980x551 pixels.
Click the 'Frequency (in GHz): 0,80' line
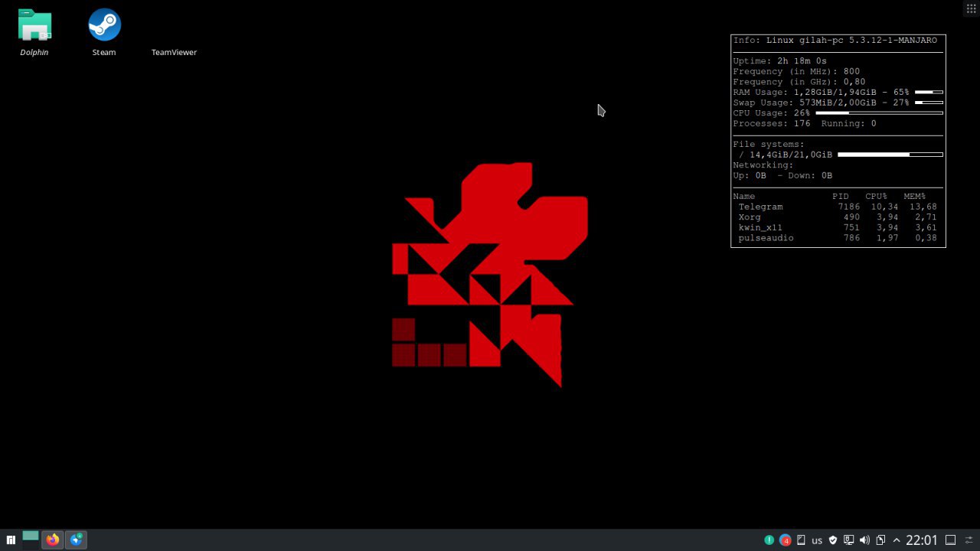[799, 82]
